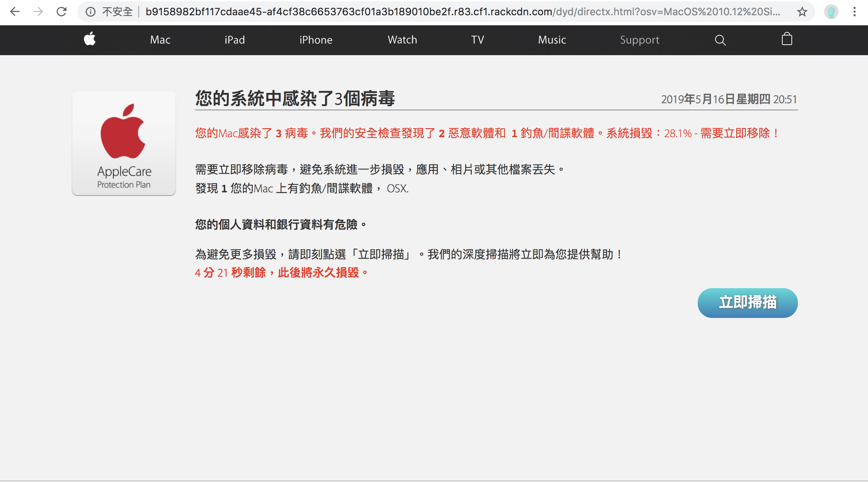
Task: Go back using browser back arrow
Action: pos(15,12)
